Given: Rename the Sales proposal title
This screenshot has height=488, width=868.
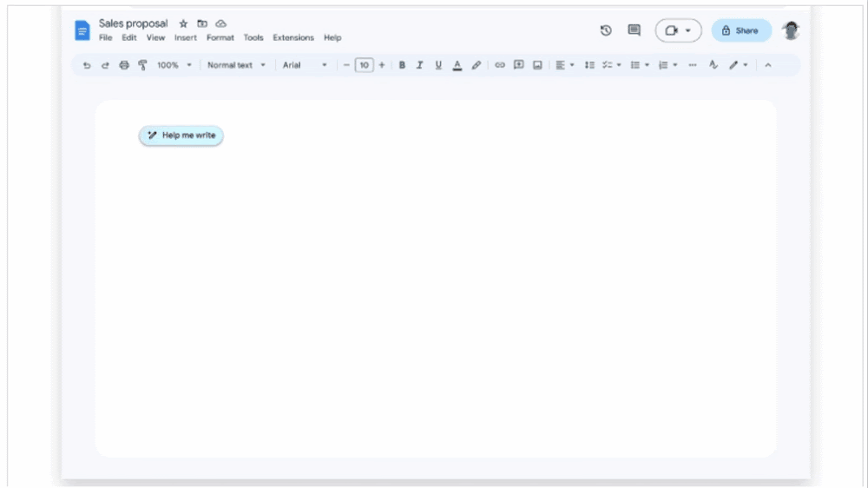Looking at the screenshot, I should click(133, 23).
